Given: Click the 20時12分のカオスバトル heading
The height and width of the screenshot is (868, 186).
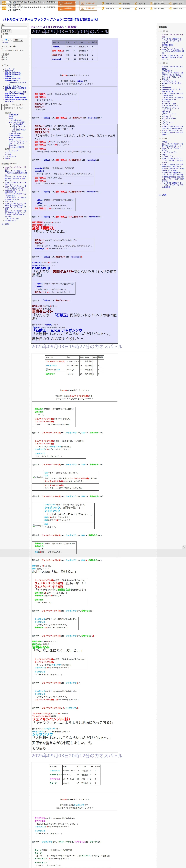Looking at the screenshot, I should [x=77, y=755].
